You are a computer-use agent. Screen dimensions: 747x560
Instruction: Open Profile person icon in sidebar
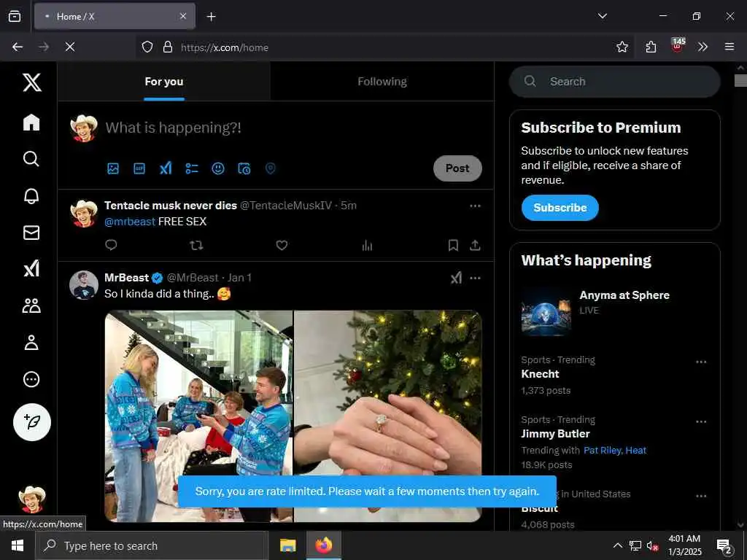[31, 343]
